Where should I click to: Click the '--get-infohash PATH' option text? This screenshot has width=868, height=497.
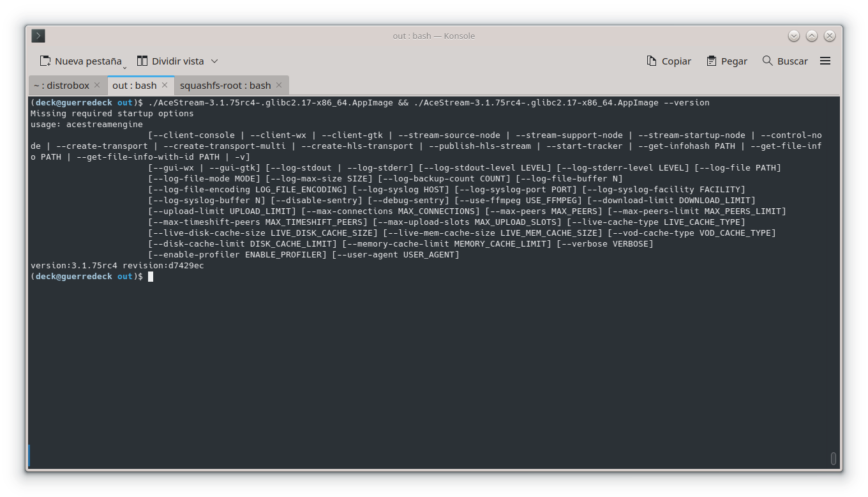(687, 146)
